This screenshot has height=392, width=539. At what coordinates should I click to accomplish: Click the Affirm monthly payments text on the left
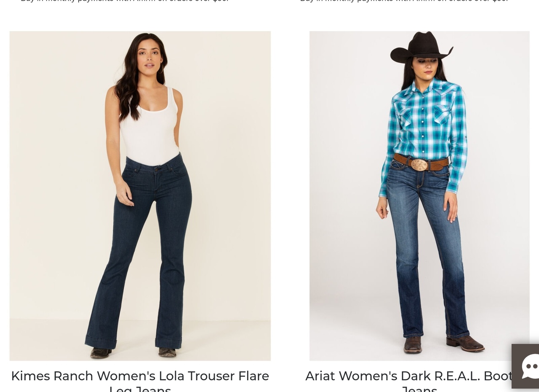coord(125,1)
